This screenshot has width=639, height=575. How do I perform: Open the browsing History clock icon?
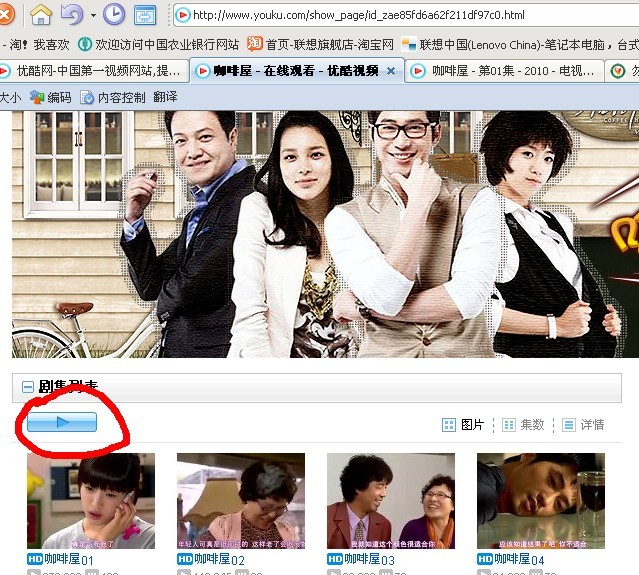[114, 15]
